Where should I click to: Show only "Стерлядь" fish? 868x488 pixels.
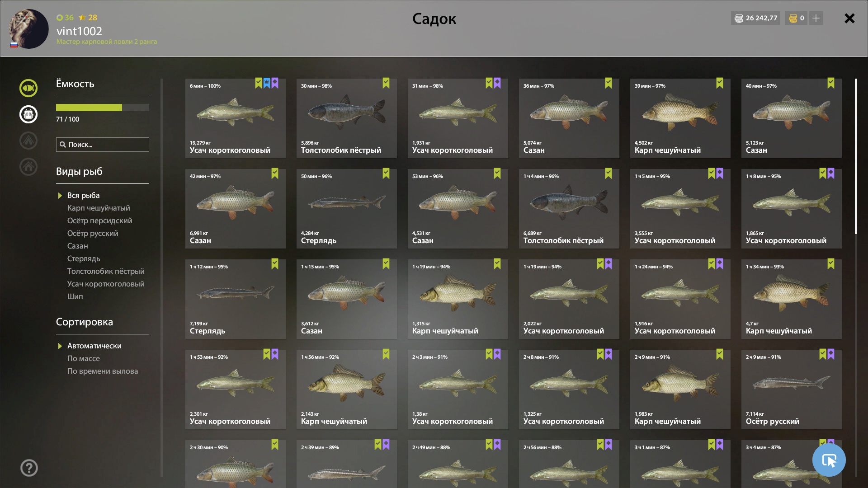84,258
